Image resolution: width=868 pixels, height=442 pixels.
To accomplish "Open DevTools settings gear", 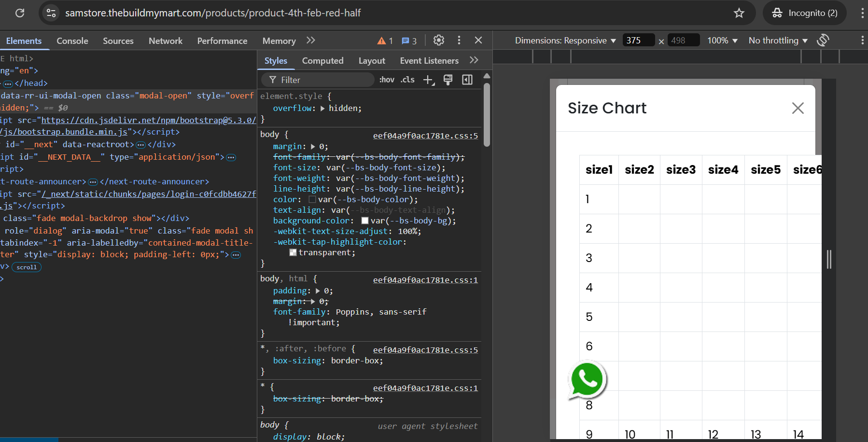I will (439, 41).
